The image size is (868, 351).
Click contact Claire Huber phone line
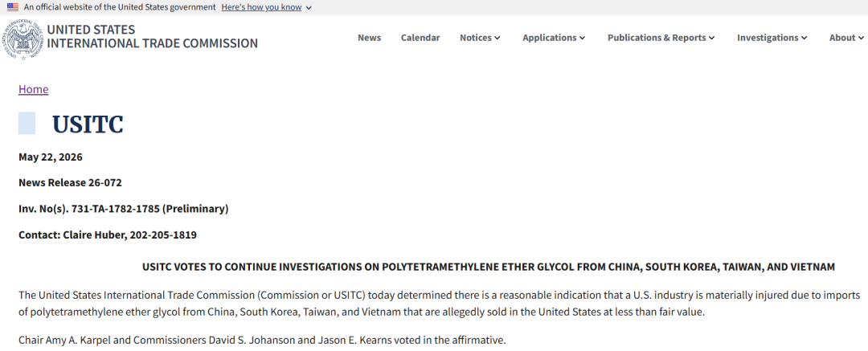point(108,235)
